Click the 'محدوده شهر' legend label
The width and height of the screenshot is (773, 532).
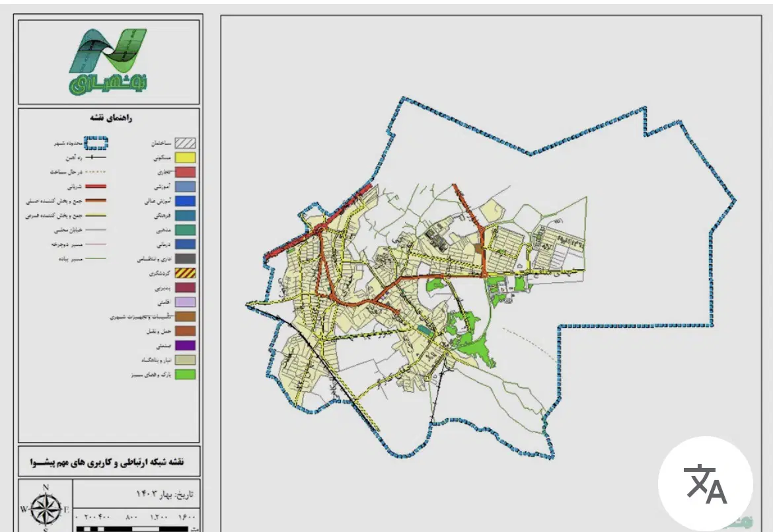point(68,143)
